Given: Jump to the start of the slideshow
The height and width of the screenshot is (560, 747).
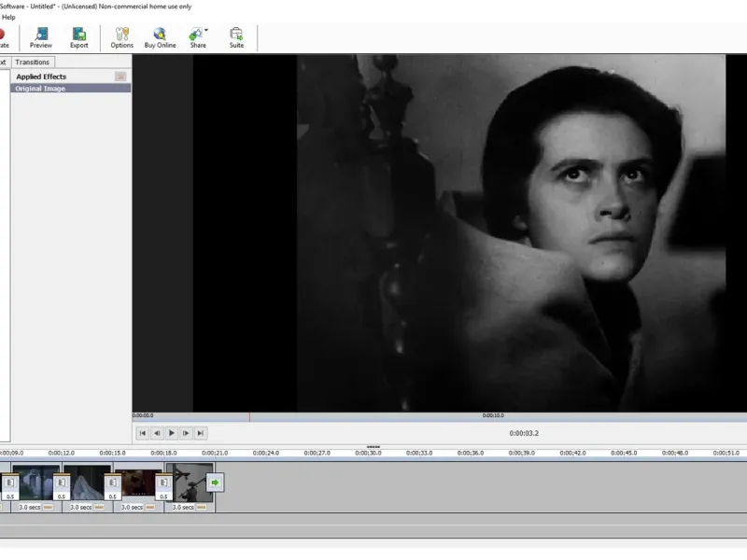Looking at the screenshot, I should [x=143, y=433].
